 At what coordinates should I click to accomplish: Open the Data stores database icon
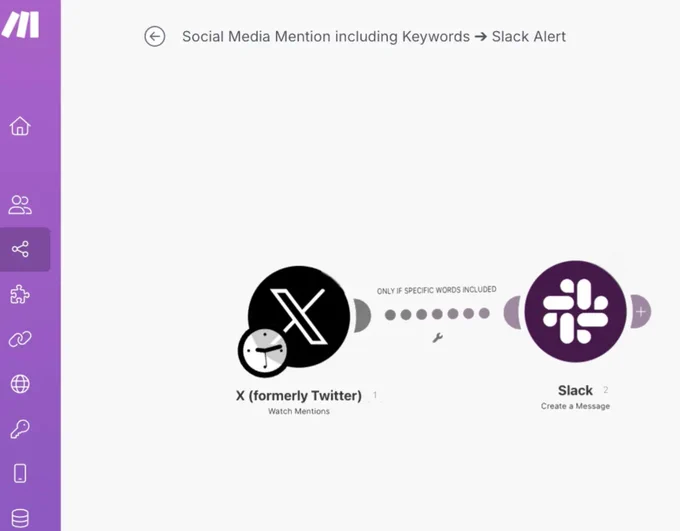(20, 518)
